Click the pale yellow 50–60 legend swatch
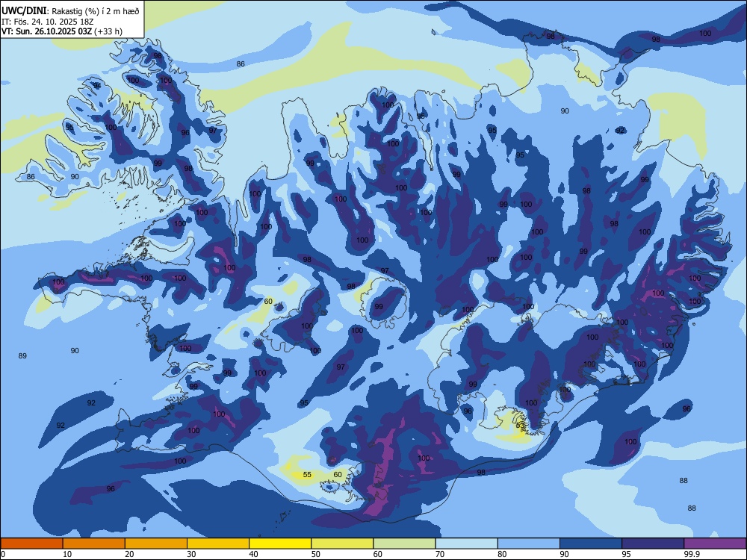 tap(342, 544)
